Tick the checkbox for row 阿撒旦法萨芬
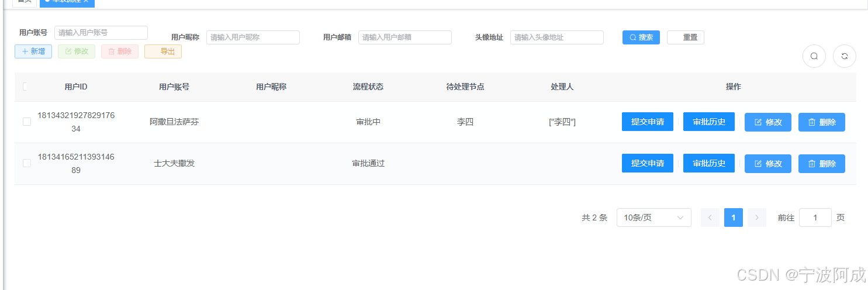Viewport: 868px width, 290px height. coord(26,122)
